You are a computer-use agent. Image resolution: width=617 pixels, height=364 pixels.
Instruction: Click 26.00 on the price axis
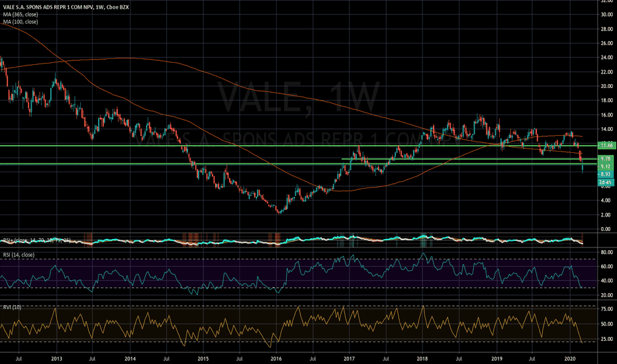[607, 43]
